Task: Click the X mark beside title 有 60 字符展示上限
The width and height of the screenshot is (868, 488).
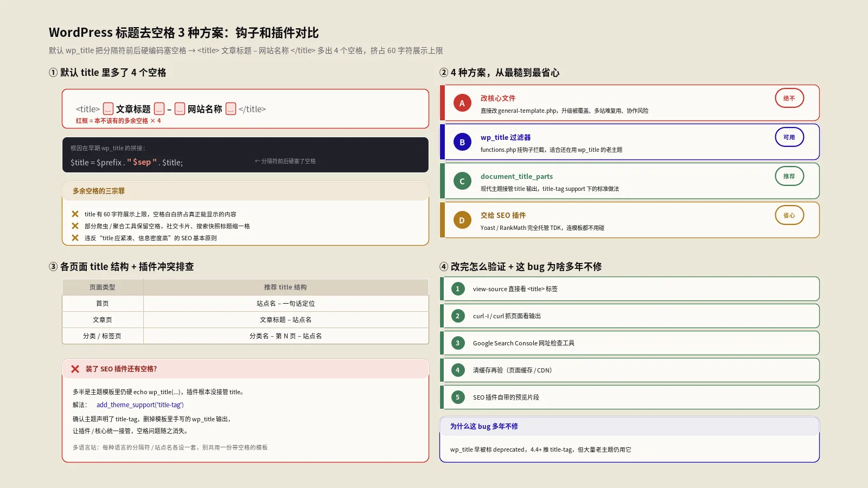Action: coord(75,214)
